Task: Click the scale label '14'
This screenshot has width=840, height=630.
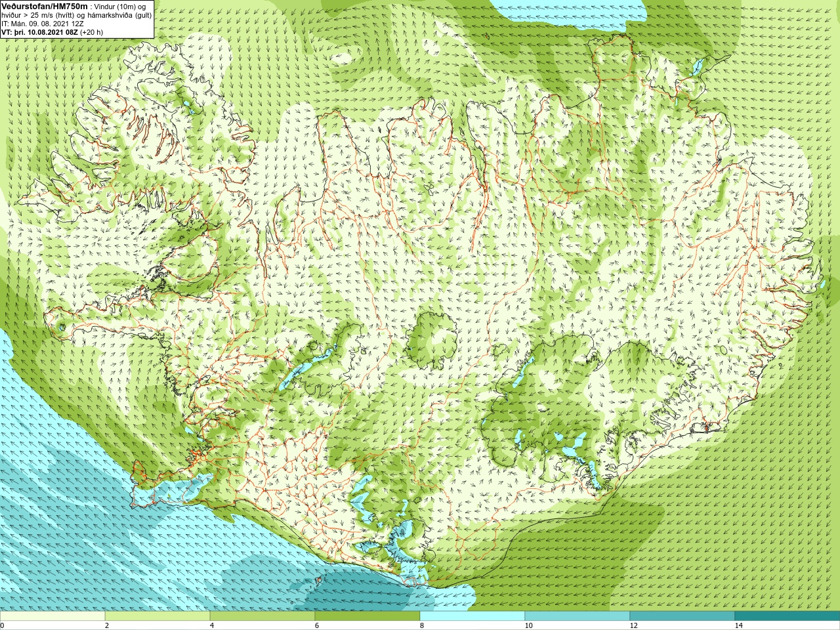Action: (x=738, y=625)
